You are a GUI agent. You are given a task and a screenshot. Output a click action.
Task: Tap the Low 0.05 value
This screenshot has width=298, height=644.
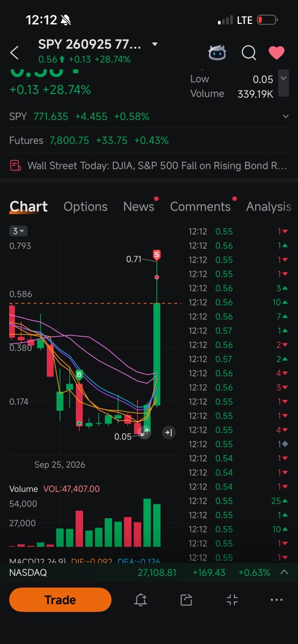pyautogui.click(x=263, y=79)
